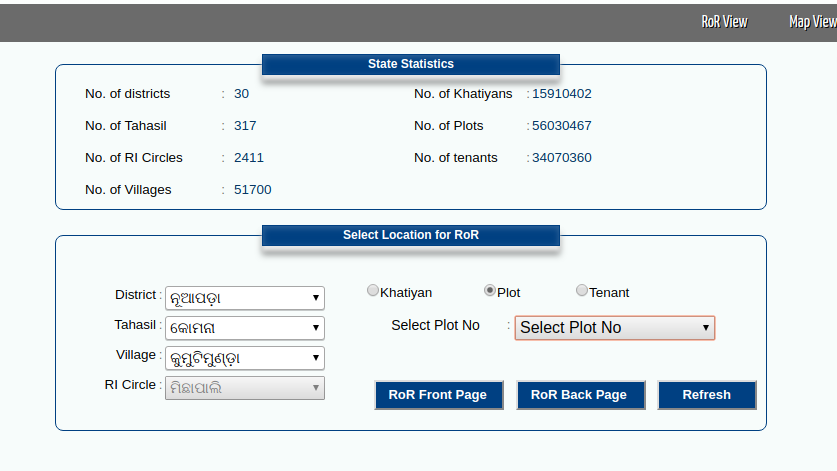The height and width of the screenshot is (471, 837).
Task: Select the Khatiyan radio button
Action: pyautogui.click(x=373, y=291)
